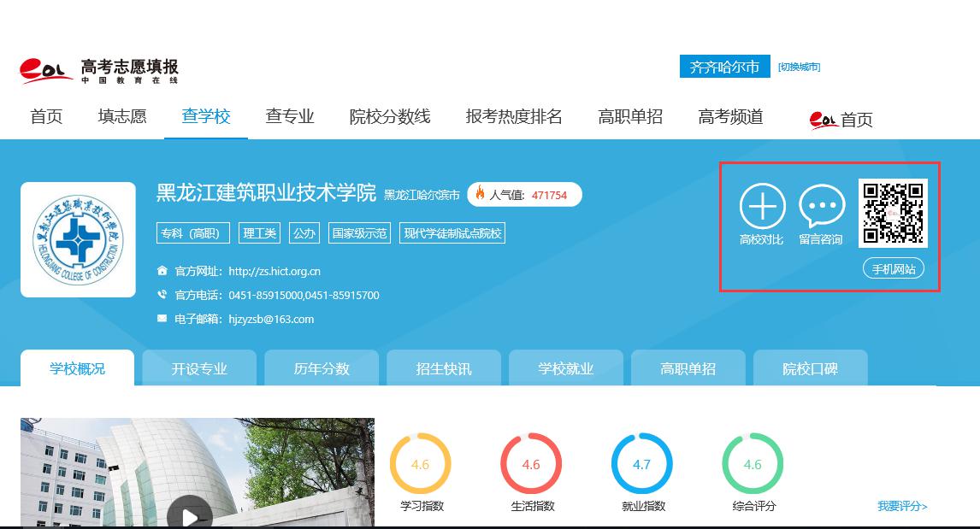The height and width of the screenshot is (529, 980).
Task: Click the EOL 首页 logo link
Action: (x=841, y=119)
